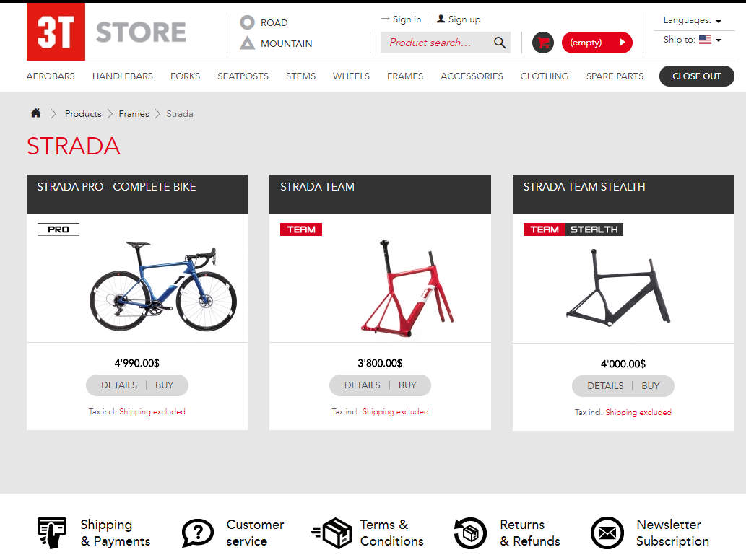The height and width of the screenshot is (560, 746).
Task: Open the Handlebars menu
Action: tap(123, 76)
